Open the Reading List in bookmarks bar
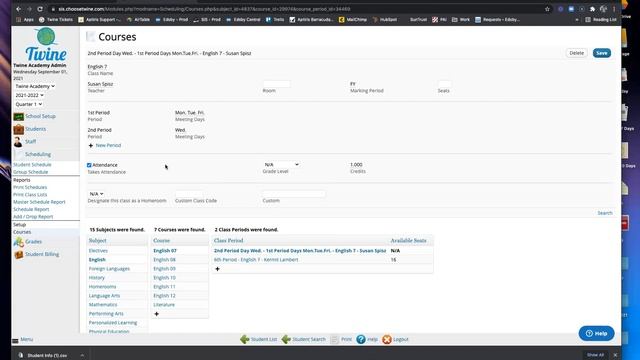 [x=600, y=20]
